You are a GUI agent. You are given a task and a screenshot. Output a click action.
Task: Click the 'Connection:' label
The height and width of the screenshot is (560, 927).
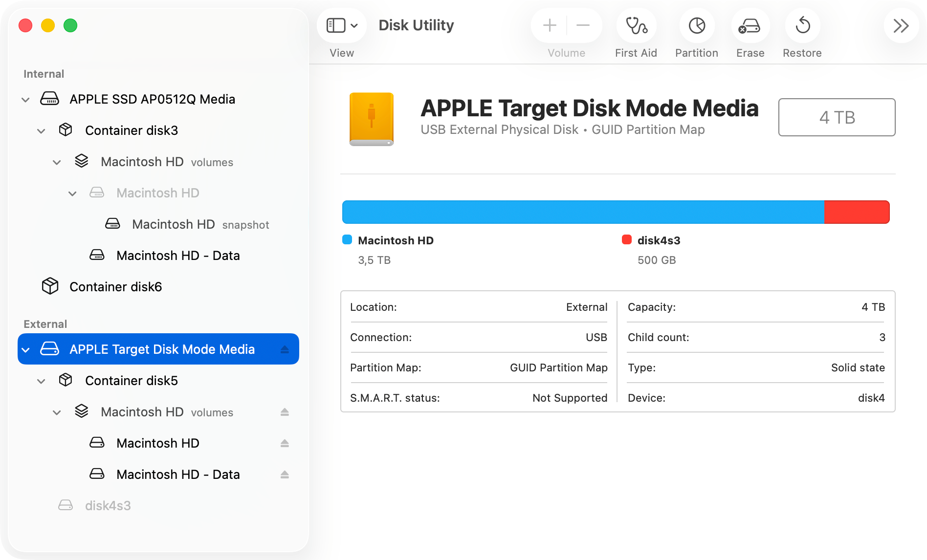(380, 338)
